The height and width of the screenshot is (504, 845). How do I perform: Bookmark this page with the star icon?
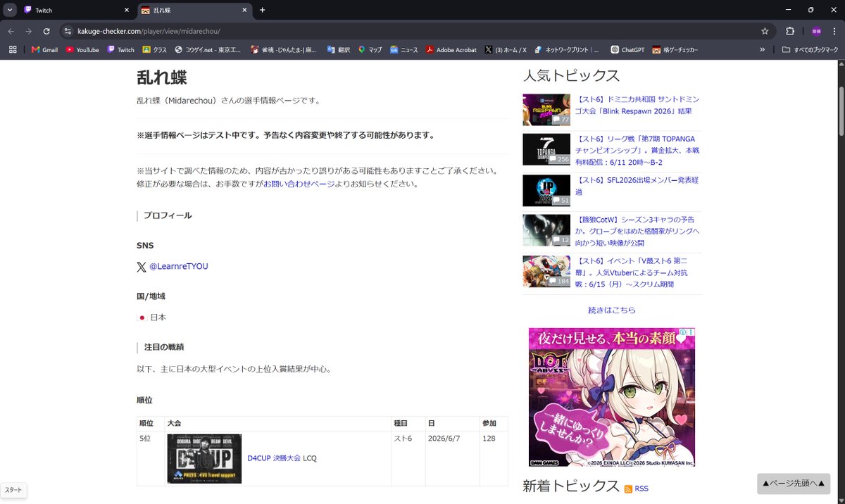(765, 31)
